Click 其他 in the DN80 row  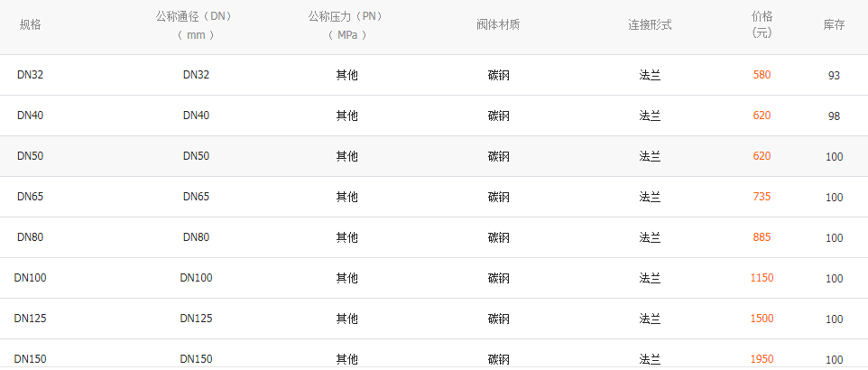pos(346,237)
